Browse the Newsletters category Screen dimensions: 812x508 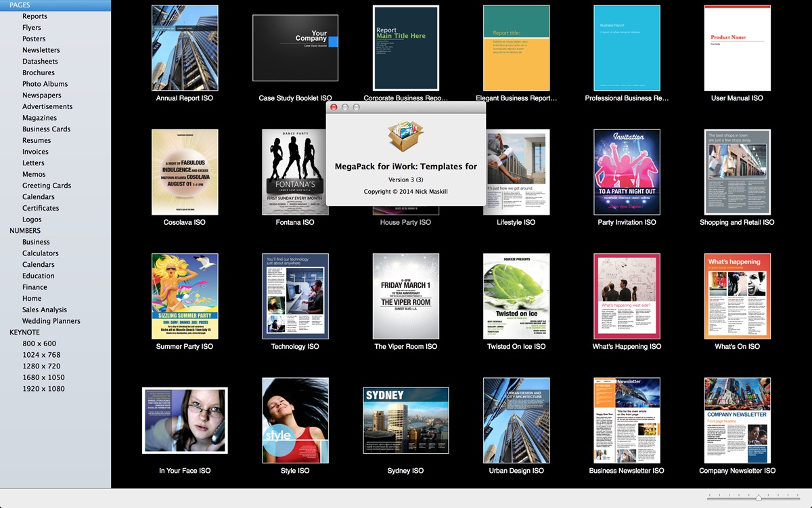pos(41,50)
